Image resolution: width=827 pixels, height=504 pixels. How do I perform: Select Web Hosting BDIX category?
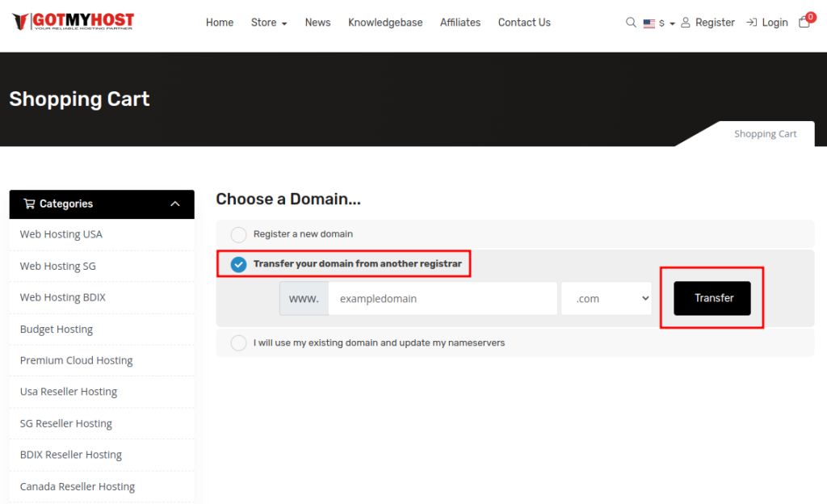[63, 297]
